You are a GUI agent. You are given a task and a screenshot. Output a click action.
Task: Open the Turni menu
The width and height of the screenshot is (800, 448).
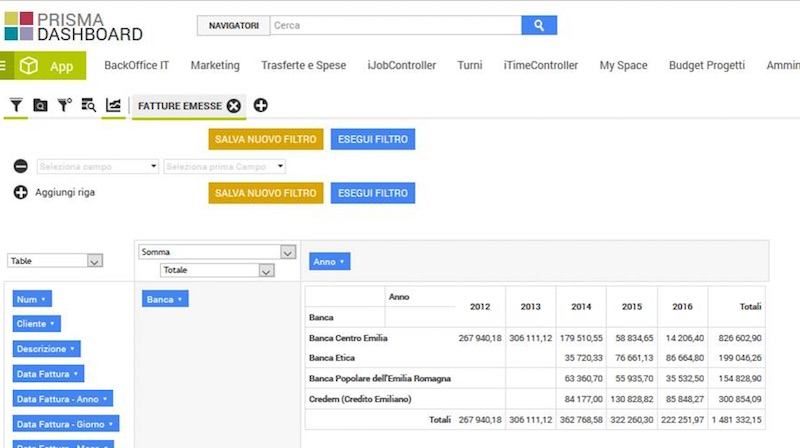(x=469, y=65)
